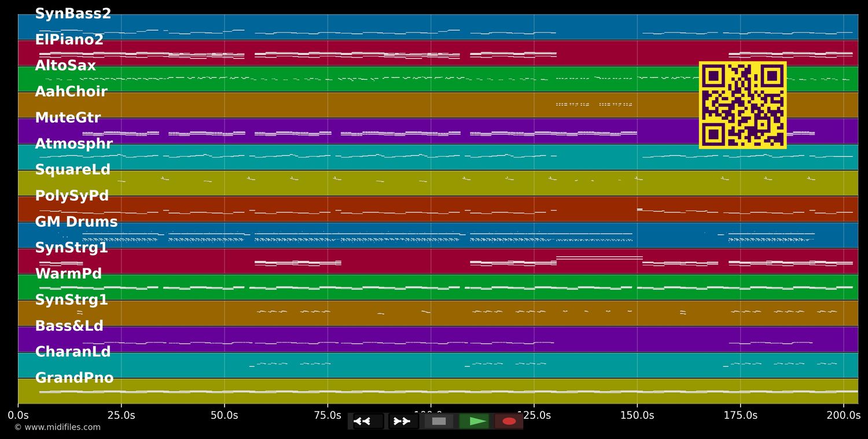Image resolution: width=868 pixels, height=439 pixels.
Task: Hit the red record button
Action: 509,421
